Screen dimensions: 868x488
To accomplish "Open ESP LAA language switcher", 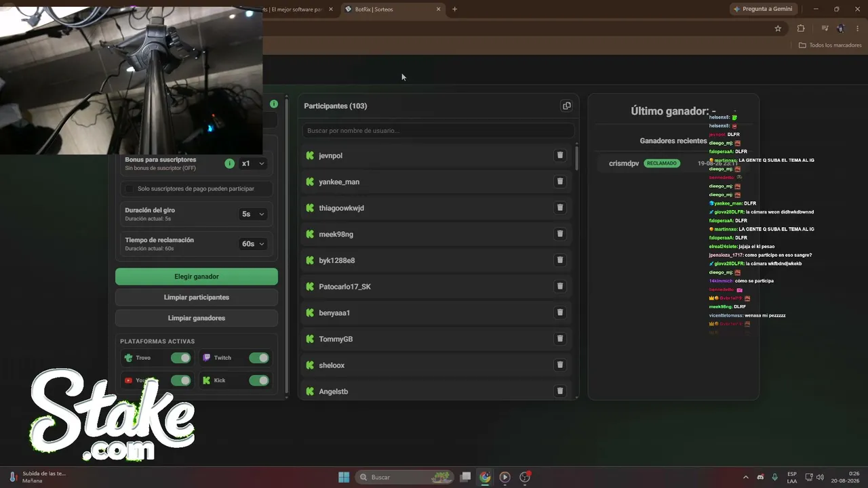I will 792,477.
